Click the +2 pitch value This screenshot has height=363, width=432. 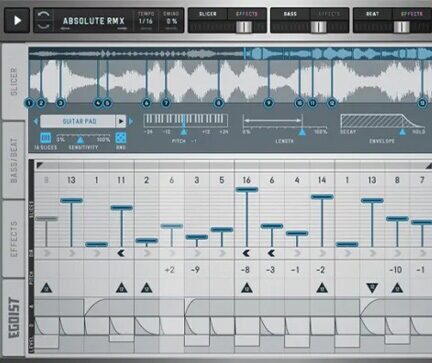pos(170,270)
